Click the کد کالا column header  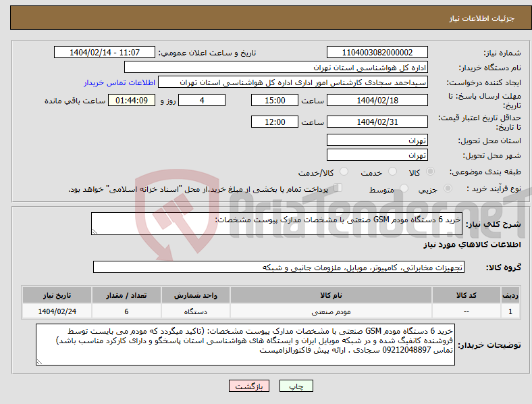(x=467, y=295)
